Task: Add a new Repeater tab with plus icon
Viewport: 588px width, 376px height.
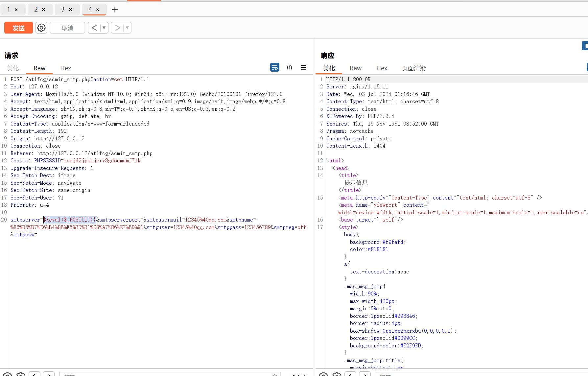Action: (x=115, y=10)
